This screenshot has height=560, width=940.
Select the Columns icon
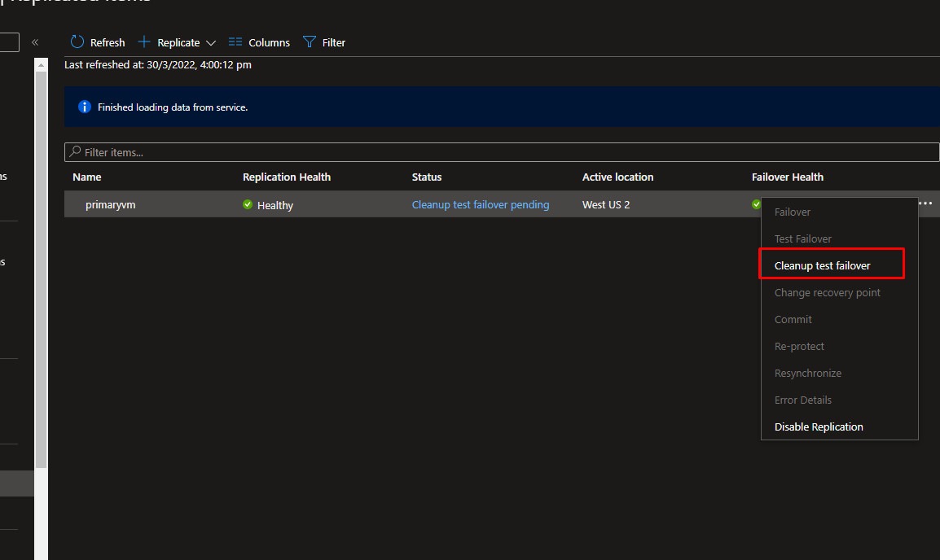(235, 42)
